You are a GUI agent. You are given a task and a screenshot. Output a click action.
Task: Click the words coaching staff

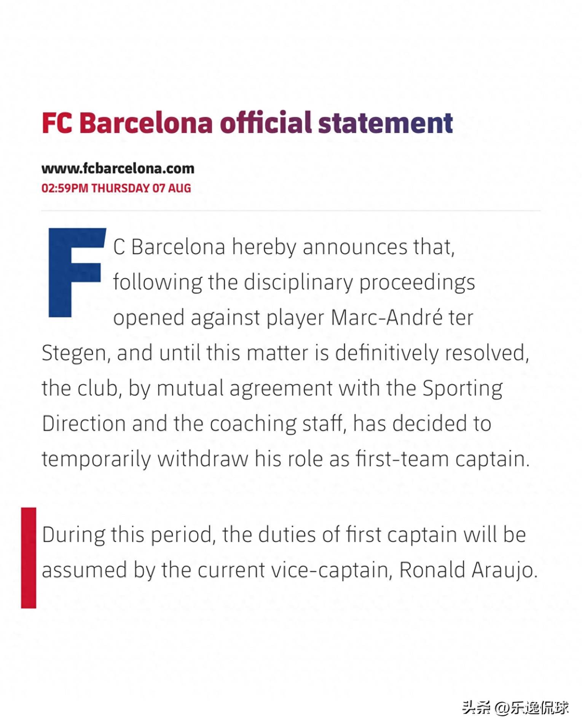[278, 424]
